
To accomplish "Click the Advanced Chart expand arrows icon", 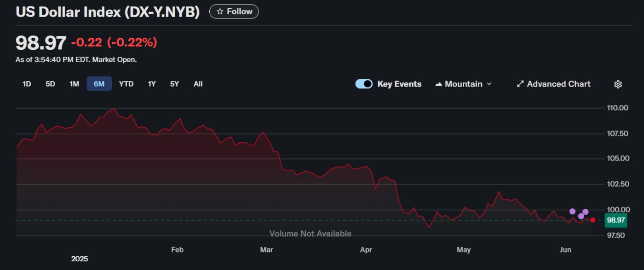I will pos(520,84).
